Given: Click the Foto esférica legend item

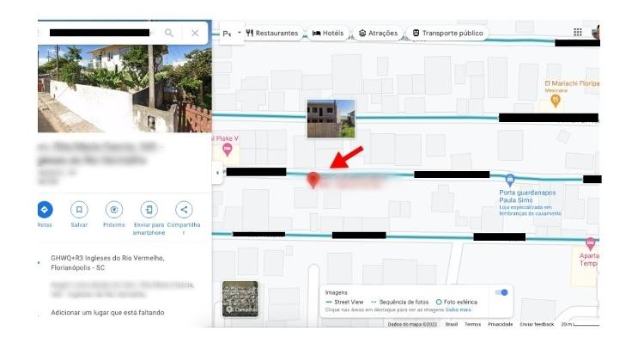Looking at the screenshot, I should tap(456, 302).
